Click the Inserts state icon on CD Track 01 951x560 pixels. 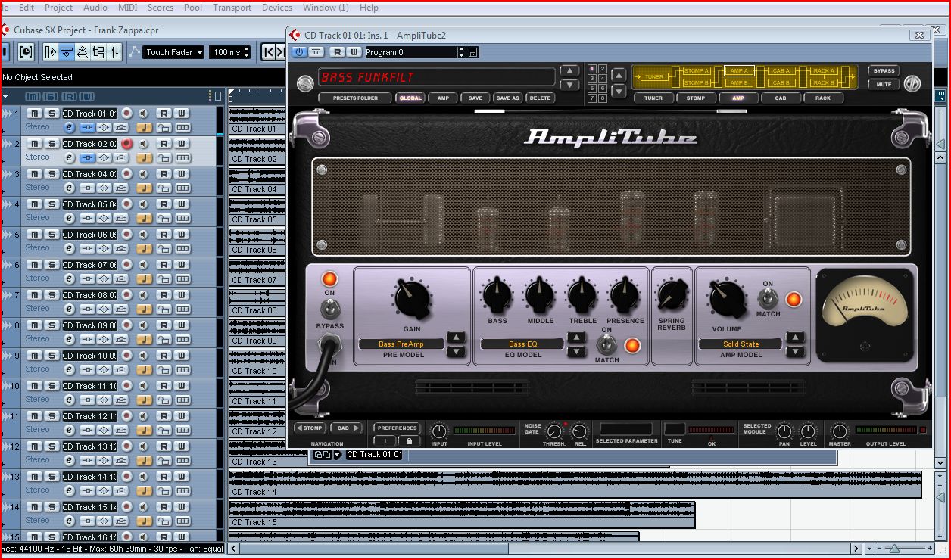pos(87,127)
